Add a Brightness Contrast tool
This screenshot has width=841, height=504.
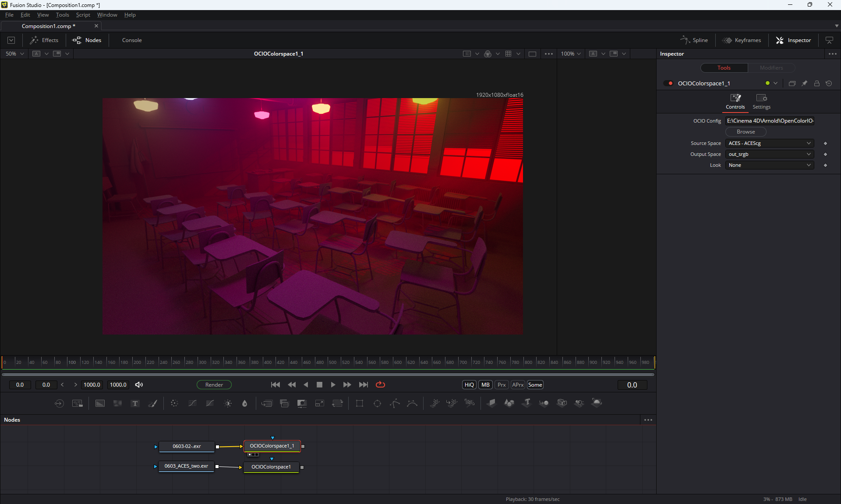[228, 403]
